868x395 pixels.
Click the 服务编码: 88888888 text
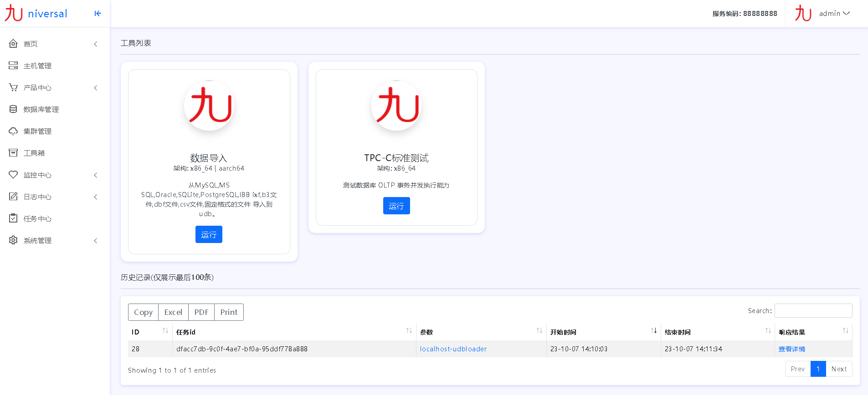point(745,14)
